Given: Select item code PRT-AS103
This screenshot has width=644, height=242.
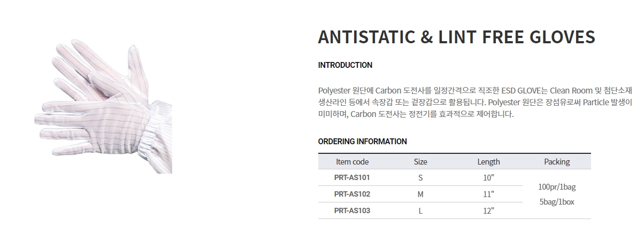Looking at the screenshot, I should [352, 210].
